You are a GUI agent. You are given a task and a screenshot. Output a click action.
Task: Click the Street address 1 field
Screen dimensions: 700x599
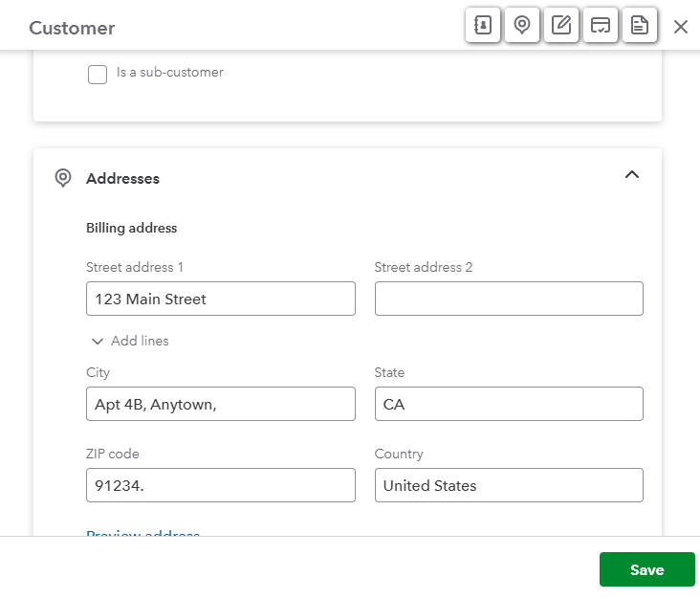(x=220, y=299)
